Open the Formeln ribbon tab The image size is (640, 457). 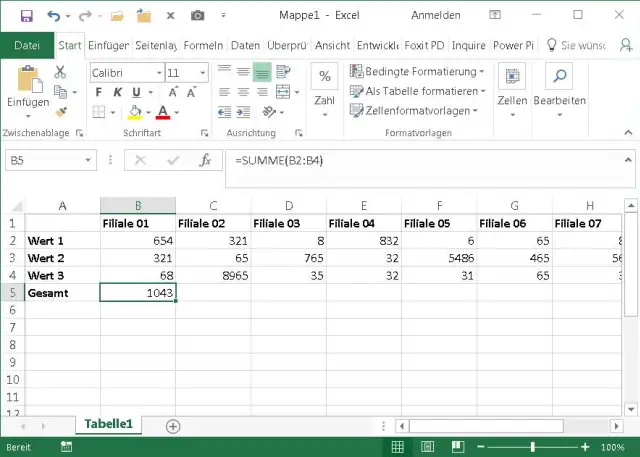pyautogui.click(x=203, y=45)
